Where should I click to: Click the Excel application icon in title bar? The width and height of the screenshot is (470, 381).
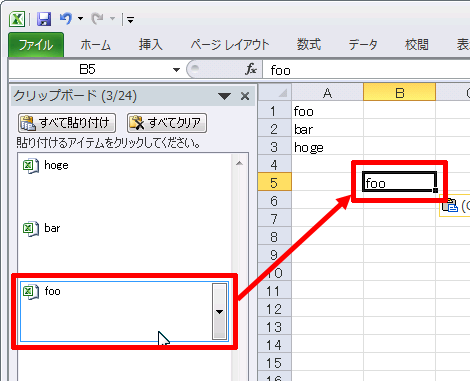(17, 19)
